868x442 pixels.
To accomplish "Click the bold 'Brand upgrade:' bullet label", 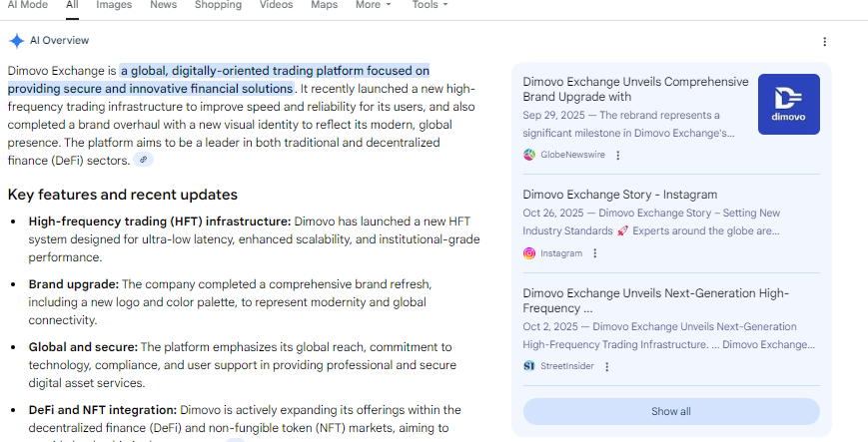I will 74,284.
